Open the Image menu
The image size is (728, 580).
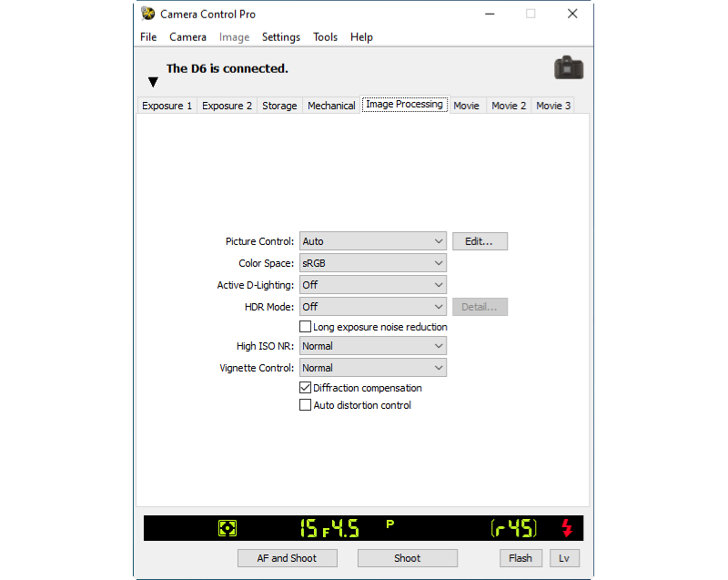pyautogui.click(x=234, y=37)
